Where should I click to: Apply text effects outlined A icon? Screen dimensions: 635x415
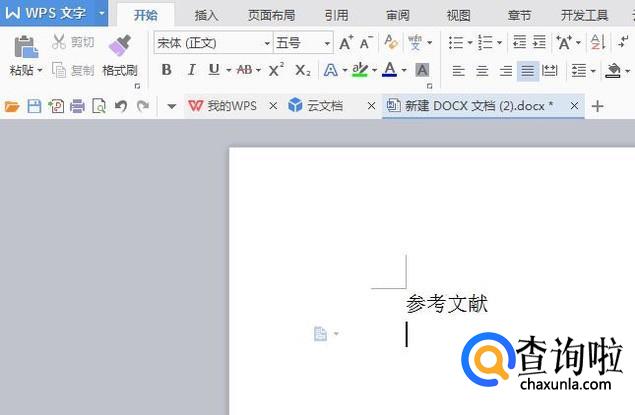(331, 70)
